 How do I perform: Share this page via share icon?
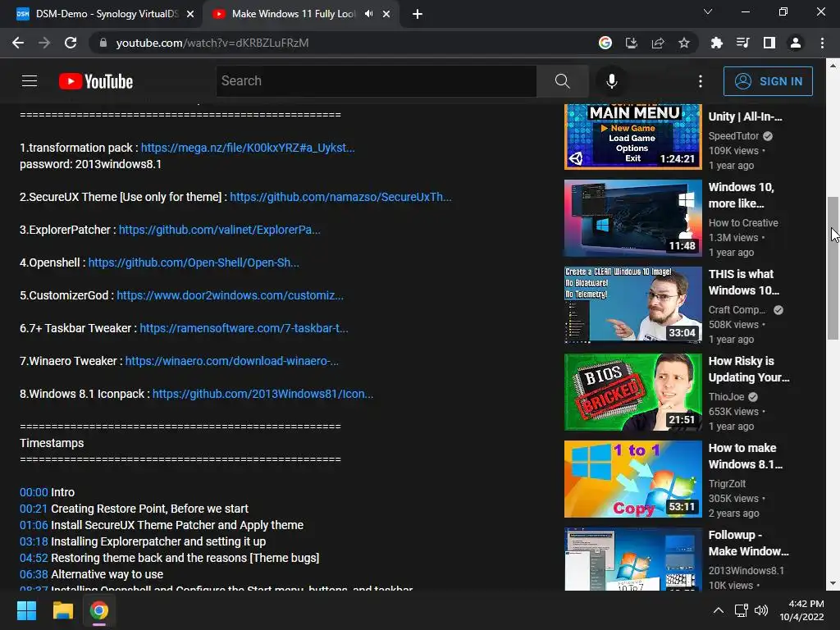pos(657,43)
